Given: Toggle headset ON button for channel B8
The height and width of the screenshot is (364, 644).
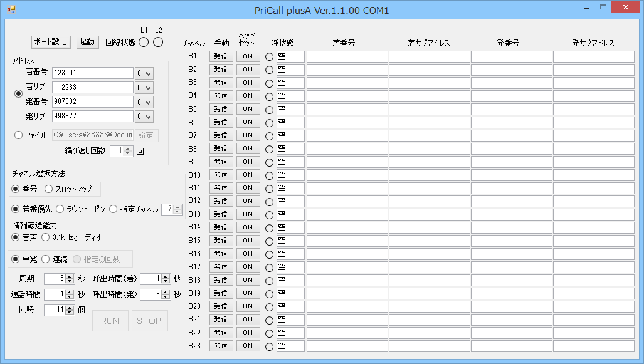Looking at the screenshot, I should (248, 148).
